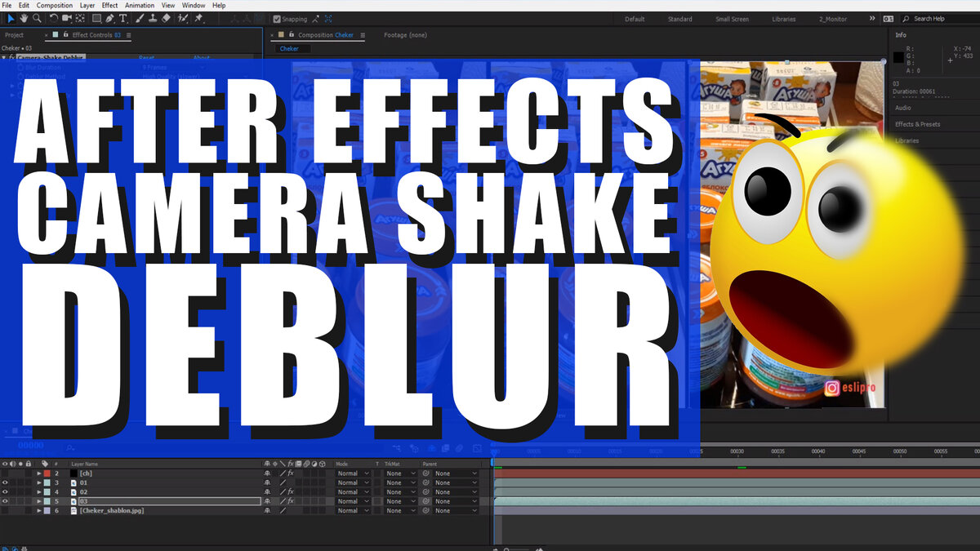The width and height of the screenshot is (980, 551).
Task: Toggle the Snapping checkbox
Action: 277,19
